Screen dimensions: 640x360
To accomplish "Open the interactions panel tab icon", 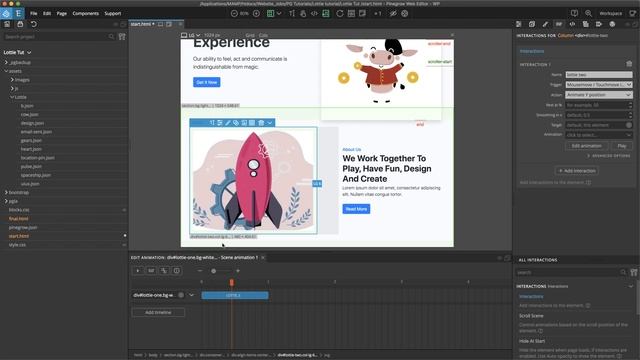I will 558,24.
